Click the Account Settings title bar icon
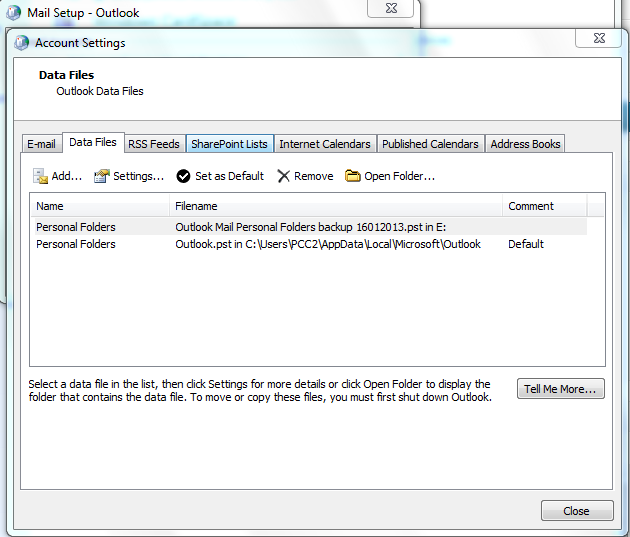 [21, 43]
